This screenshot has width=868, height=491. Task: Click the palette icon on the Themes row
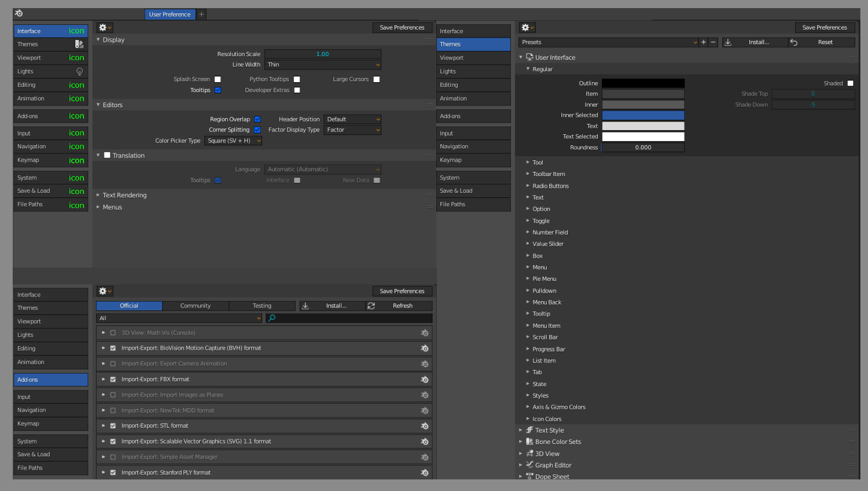click(x=79, y=44)
